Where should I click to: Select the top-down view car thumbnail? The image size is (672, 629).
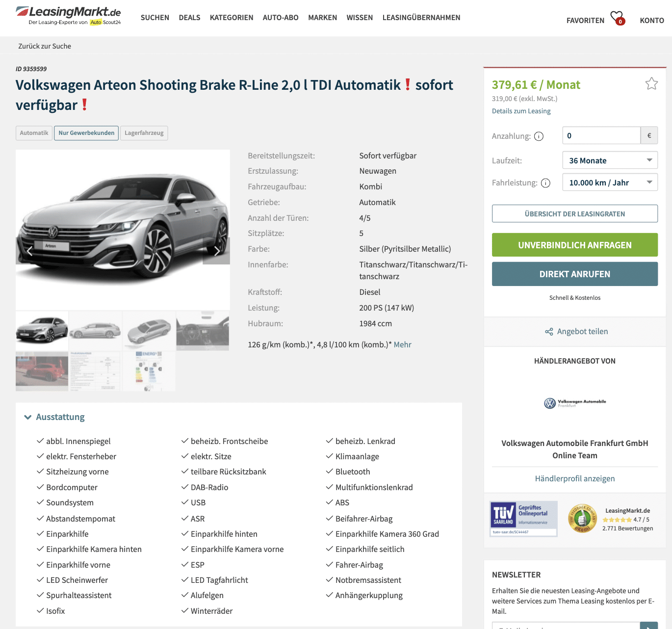149,331
